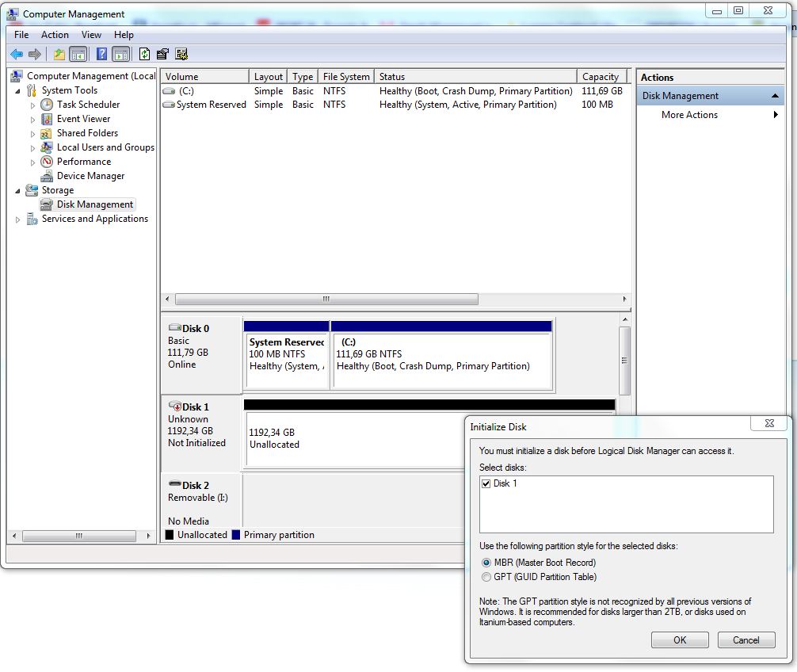Open the File menu
Image resolution: width=797 pixels, height=672 pixels.
[21, 35]
